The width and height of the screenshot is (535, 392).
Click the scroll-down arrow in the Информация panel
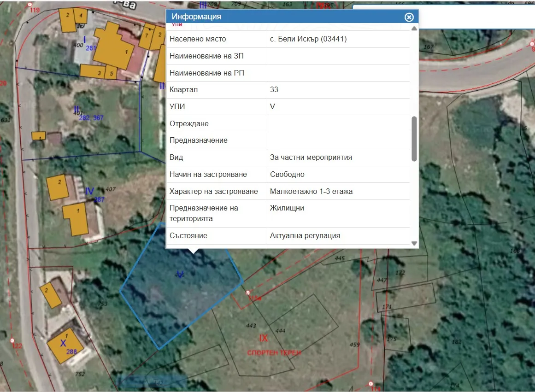coord(414,243)
